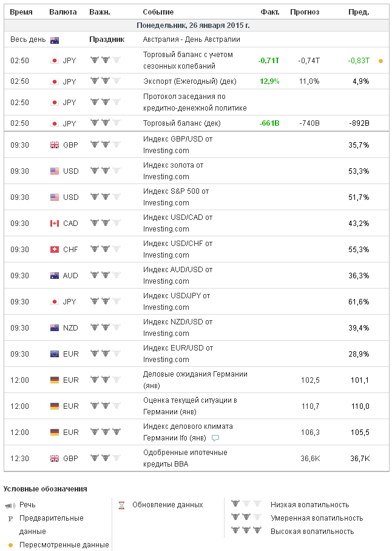Screen dimensions: 392x551
Task: Open 'Экспорт (Ежегодный) (дек)' event
Action: 189,81
